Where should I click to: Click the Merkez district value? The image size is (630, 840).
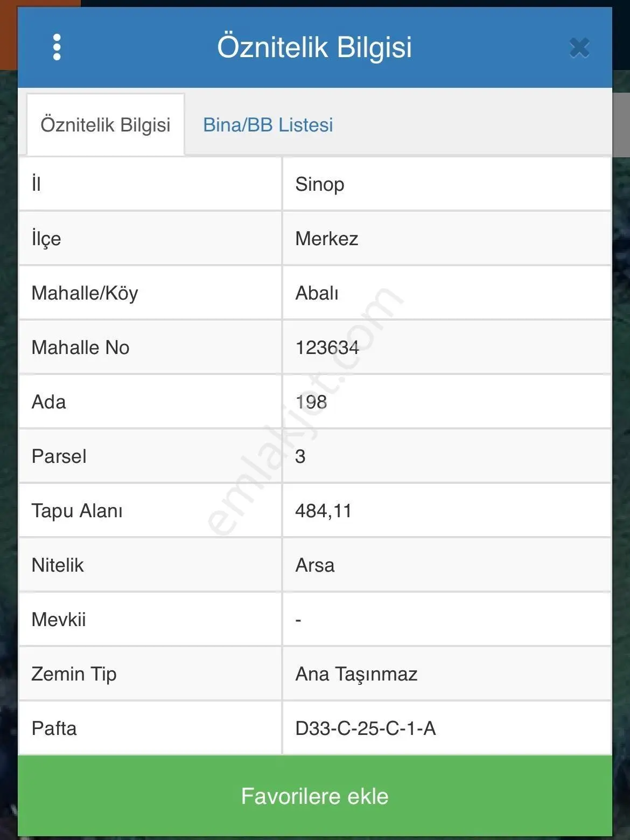click(327, 239)
